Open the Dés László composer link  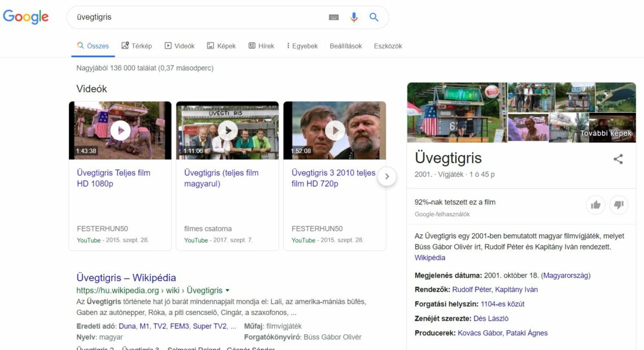click(491, 318)
